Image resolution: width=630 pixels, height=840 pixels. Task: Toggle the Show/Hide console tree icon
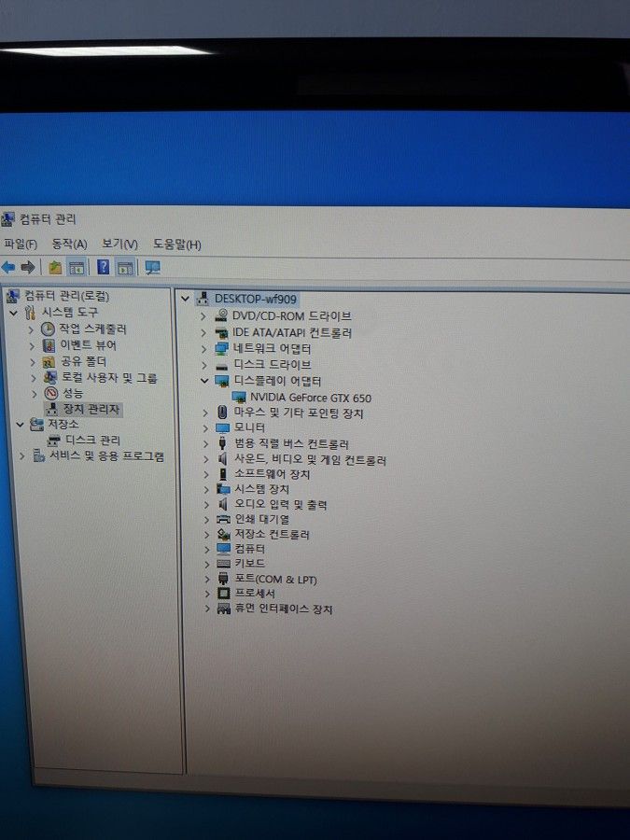[77, 267]
